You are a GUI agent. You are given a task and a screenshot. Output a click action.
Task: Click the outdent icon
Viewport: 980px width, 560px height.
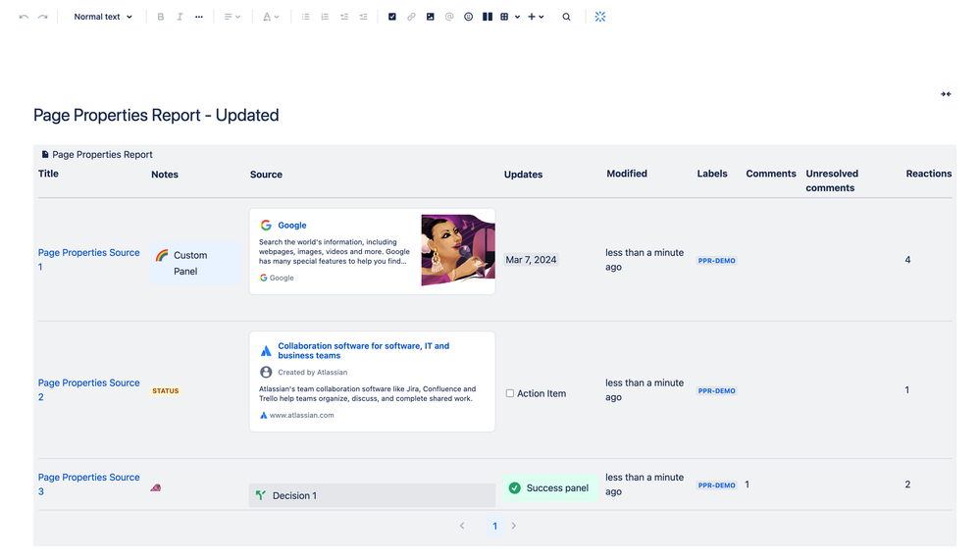343,17
